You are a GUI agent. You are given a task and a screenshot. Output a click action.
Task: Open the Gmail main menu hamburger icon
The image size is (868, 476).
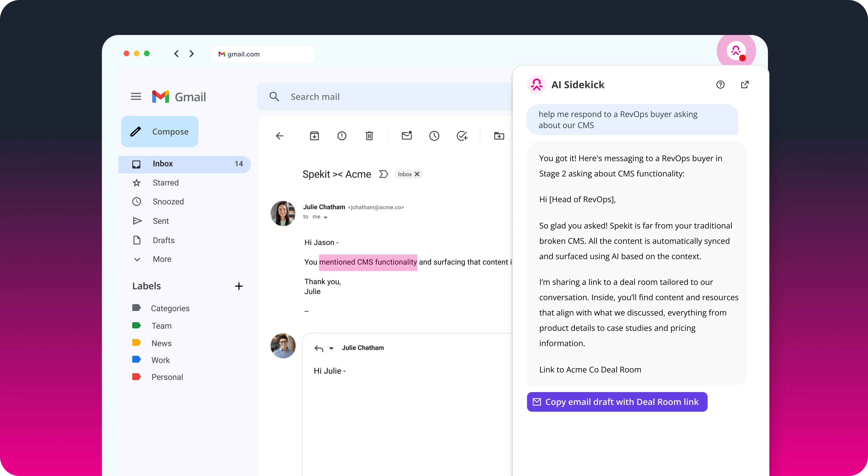[x=136, y=97]
